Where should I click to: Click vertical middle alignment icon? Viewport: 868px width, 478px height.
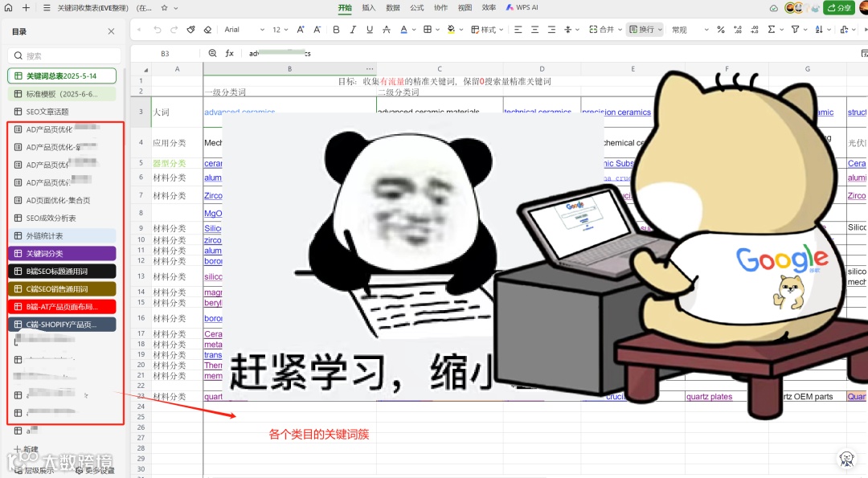[567, 29]
